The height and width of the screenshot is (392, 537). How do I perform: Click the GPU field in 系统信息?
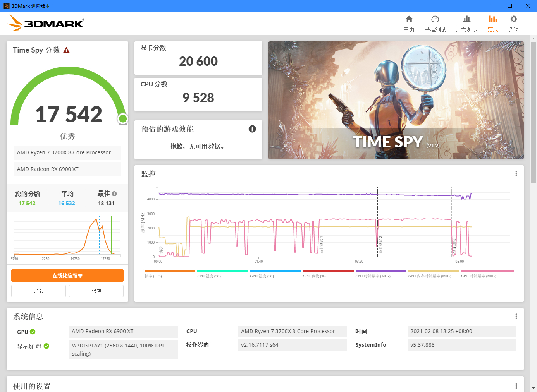[123, 331]
